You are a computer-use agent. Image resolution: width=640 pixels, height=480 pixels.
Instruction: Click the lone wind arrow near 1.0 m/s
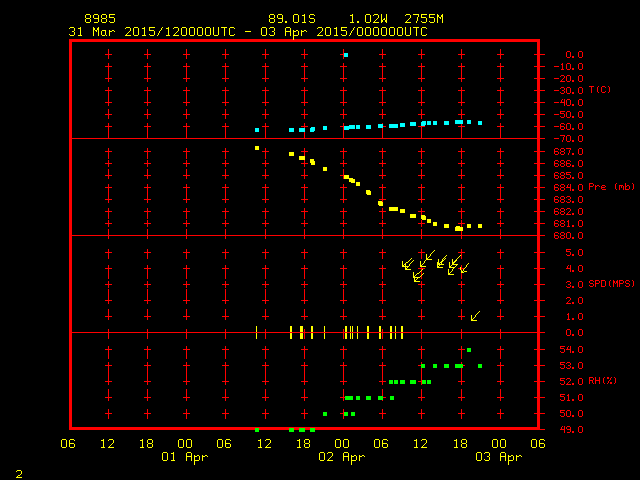click(x=475, y=316)
